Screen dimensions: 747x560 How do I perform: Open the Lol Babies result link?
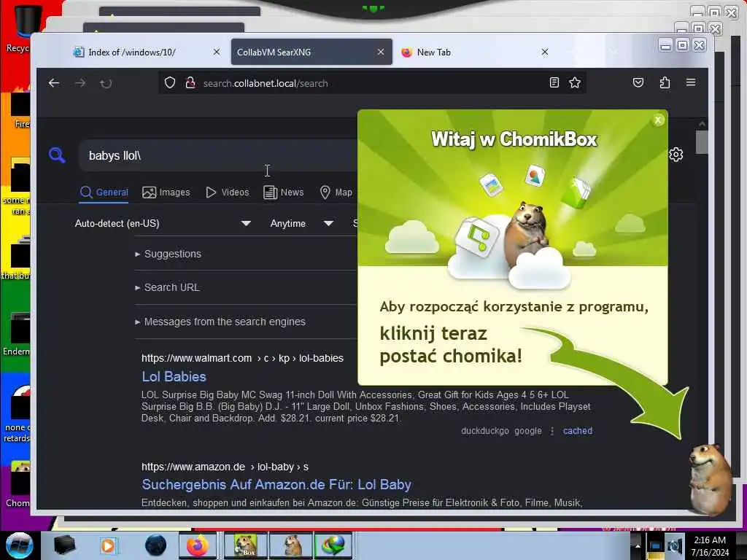tap(174, 376)
